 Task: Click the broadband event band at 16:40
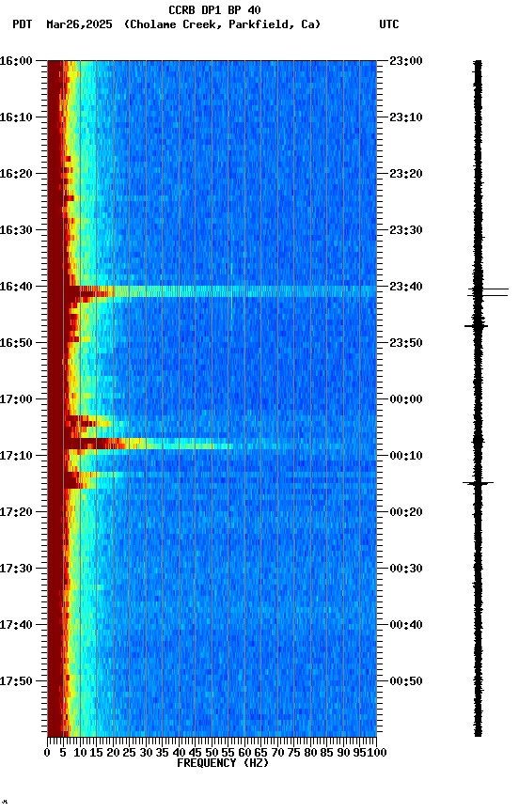212,291
